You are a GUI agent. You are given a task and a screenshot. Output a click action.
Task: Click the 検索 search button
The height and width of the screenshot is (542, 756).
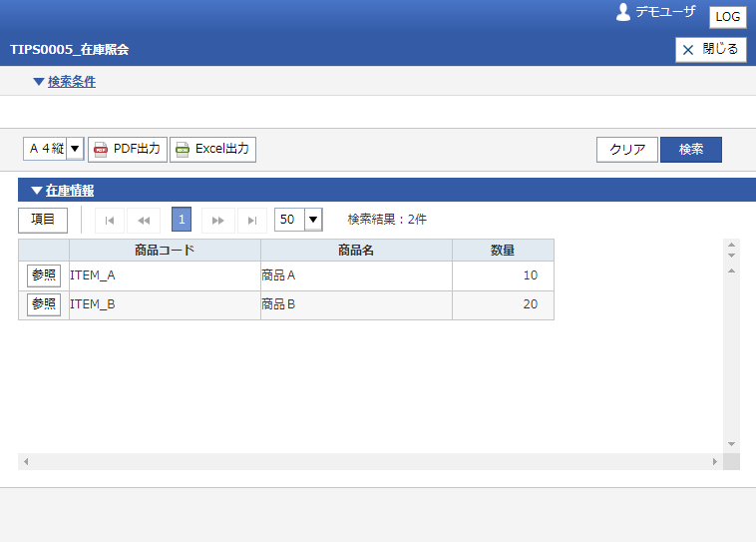point(691,150)
